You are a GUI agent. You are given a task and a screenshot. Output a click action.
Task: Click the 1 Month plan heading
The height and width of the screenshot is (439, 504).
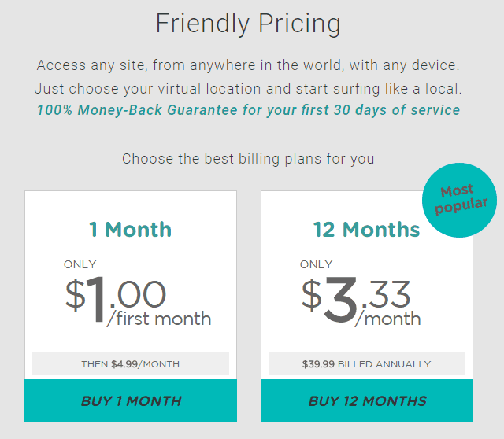(x=130, y=230)
